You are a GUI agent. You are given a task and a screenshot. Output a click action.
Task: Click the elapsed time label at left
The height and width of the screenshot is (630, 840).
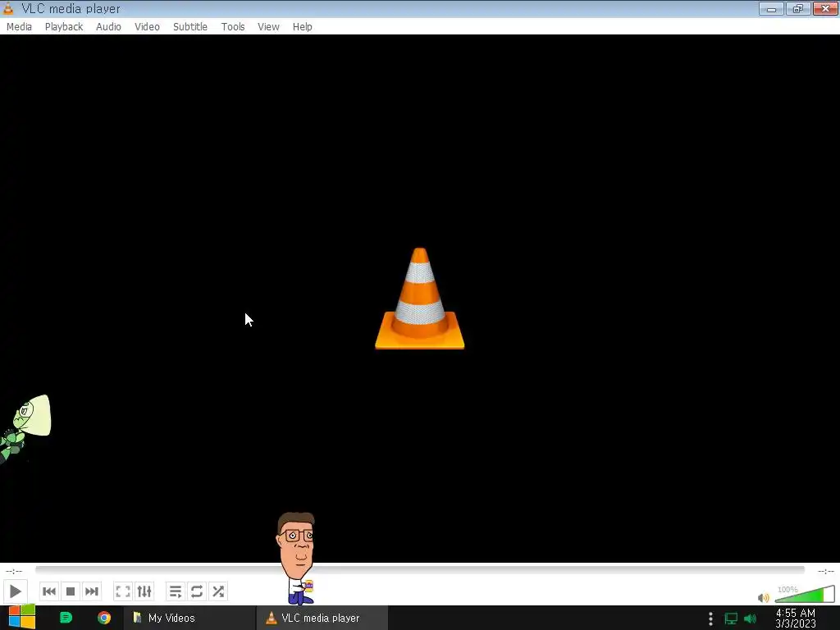[x=14, y=571]
